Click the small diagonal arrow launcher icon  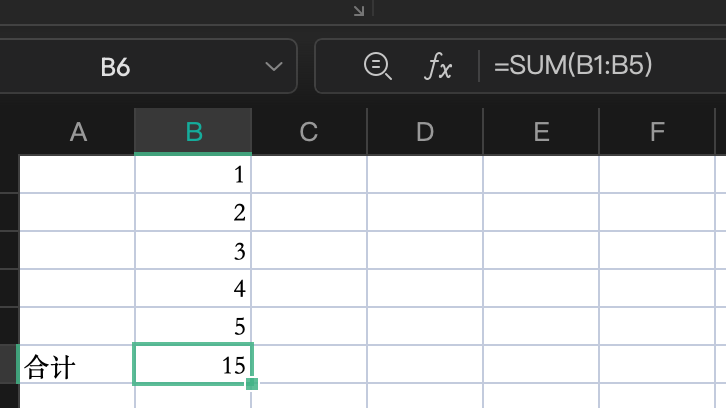point(358,10)
